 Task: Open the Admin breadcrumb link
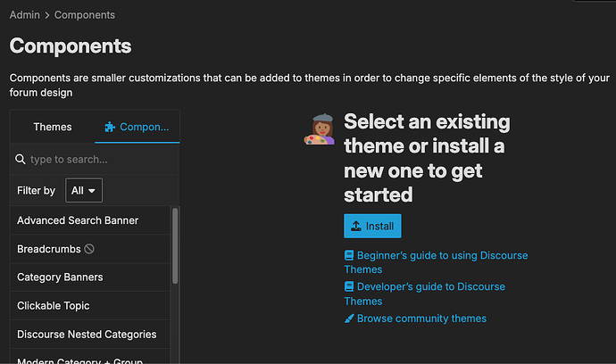(x=24, y=15)
